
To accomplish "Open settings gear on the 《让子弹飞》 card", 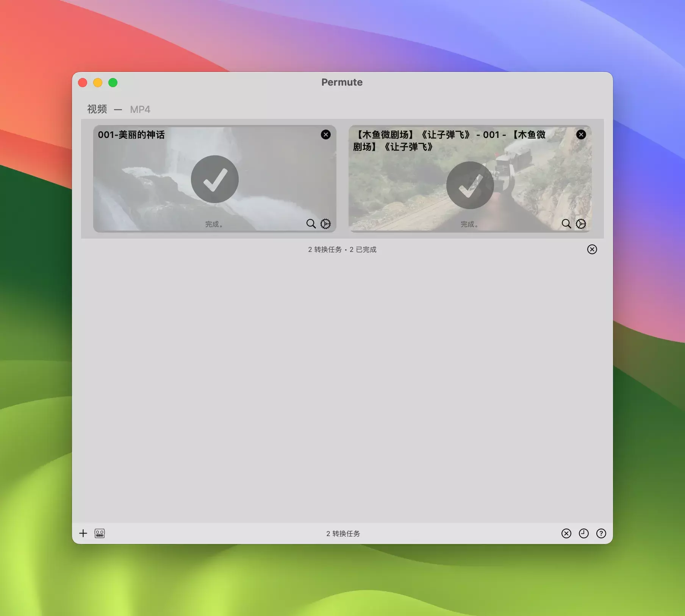I will point(581,224).
